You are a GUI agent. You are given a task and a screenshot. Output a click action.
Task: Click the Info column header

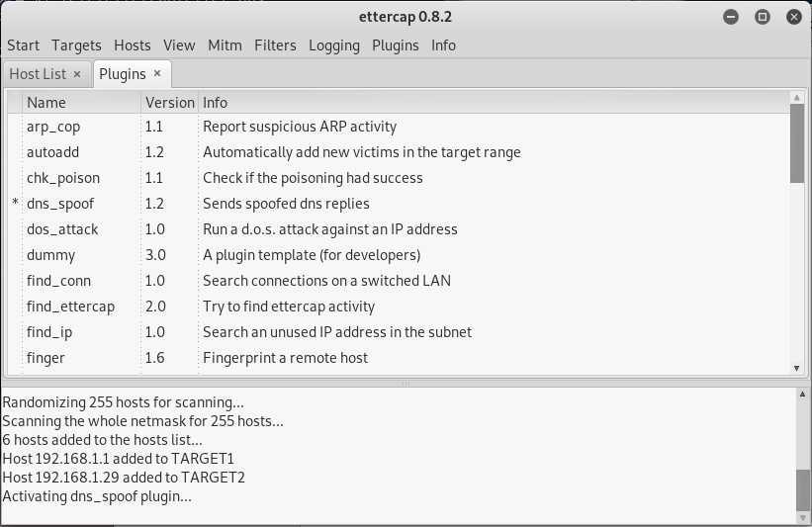point(215,102)
